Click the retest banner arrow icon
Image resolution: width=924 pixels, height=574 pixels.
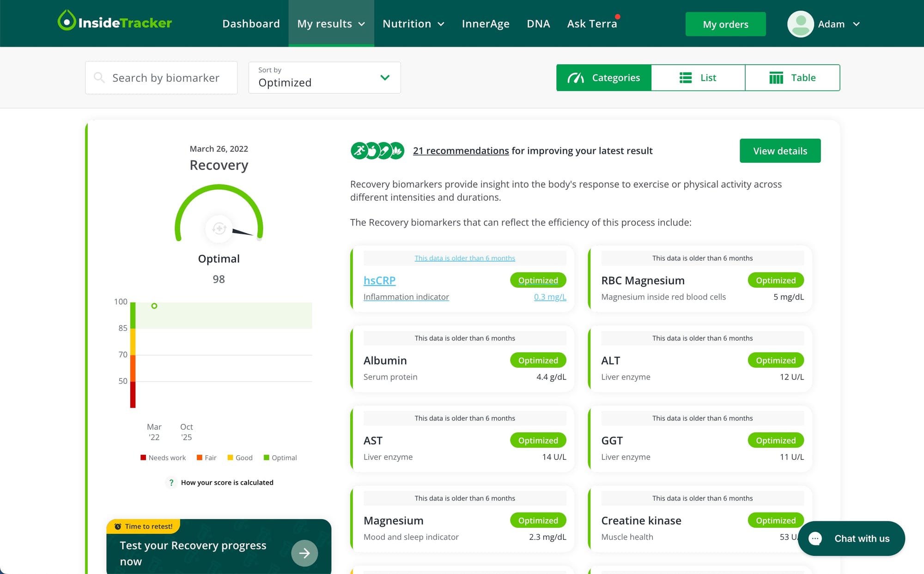point(304,553)
